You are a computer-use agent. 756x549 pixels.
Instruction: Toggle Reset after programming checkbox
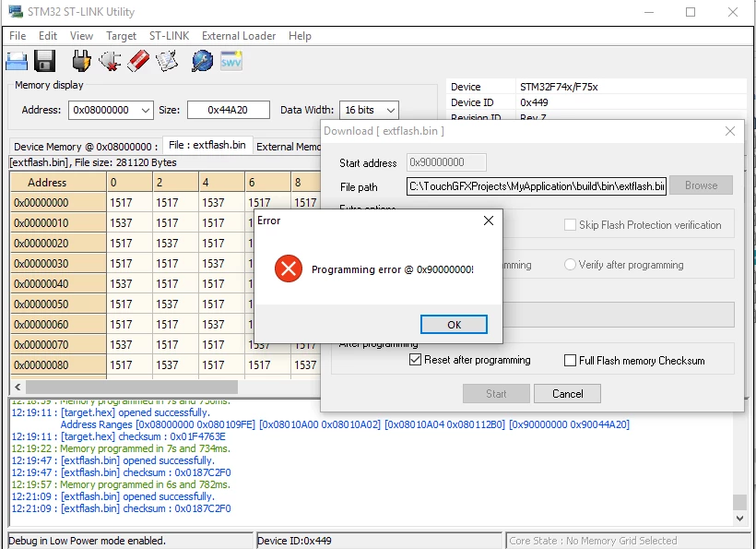pyautogui.click(x=415, y=360)
